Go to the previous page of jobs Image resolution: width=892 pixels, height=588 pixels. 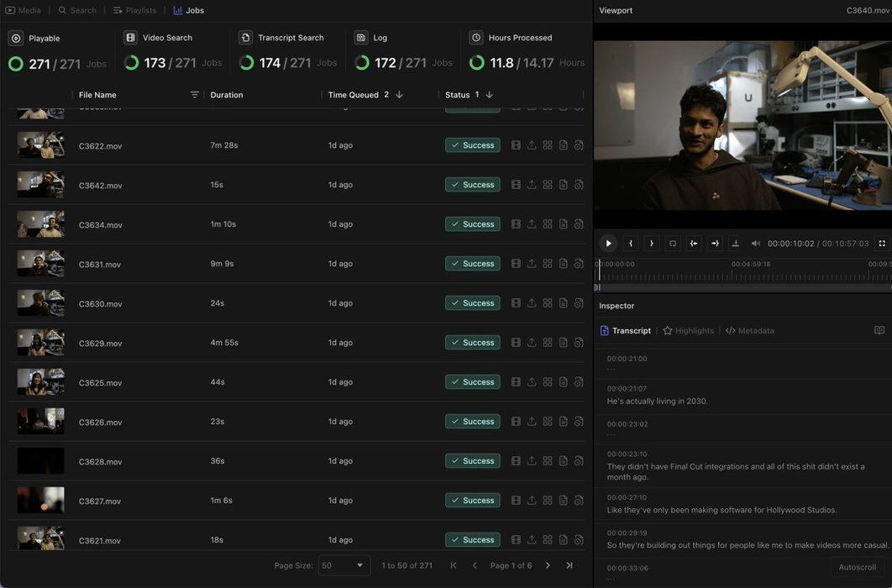pyautogui.click(x=475, y=565)
